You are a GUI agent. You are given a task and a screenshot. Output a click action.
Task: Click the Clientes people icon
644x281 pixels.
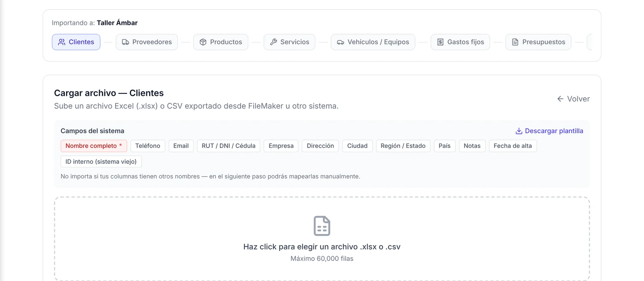point(62,42)
